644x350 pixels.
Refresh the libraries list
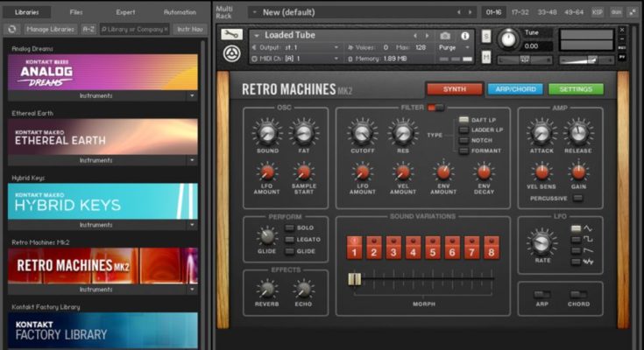11,29
